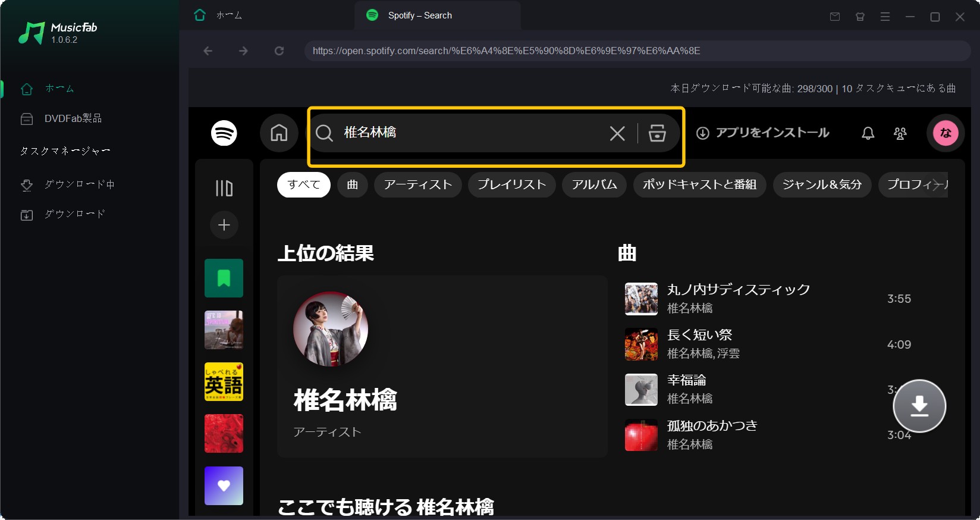The height and width of the screenshot is (520, 980).
Task: Play 孤独のあかつき cover art
Action: pyautogui.click(x=641, y=435)
